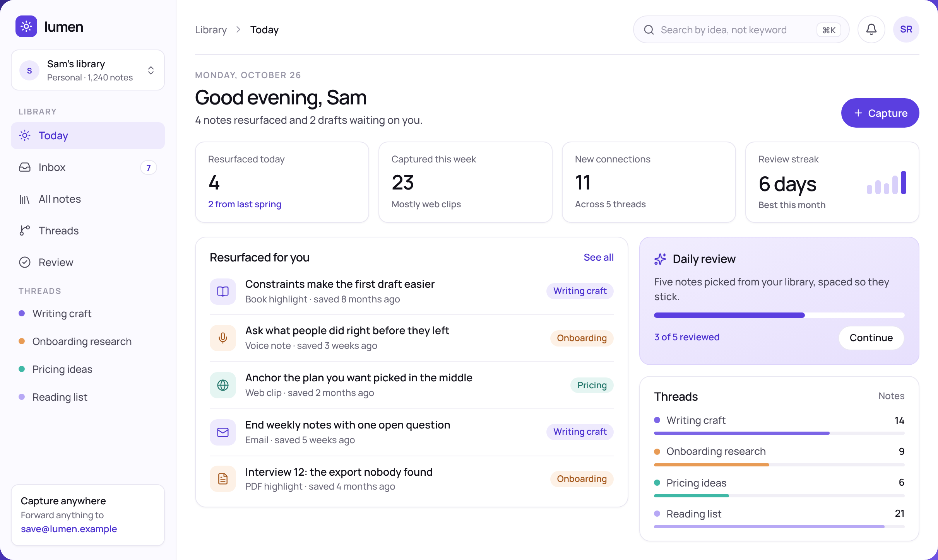This screenshot has width=938, height=560.
Task: Click the search magnifier icon
Action: 649,30
